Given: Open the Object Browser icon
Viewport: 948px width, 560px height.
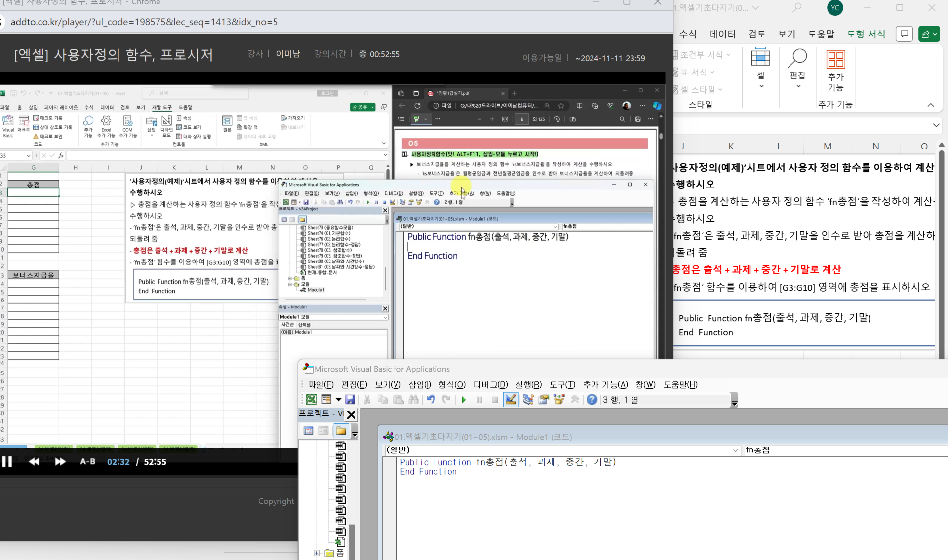Looking at the screenshot, I should click(x=559, y=400).
